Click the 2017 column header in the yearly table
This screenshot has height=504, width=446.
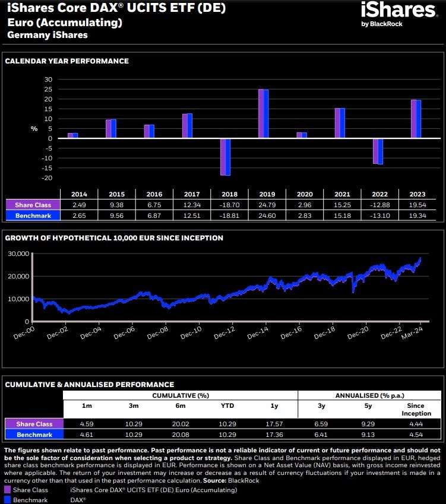[192, 194]
